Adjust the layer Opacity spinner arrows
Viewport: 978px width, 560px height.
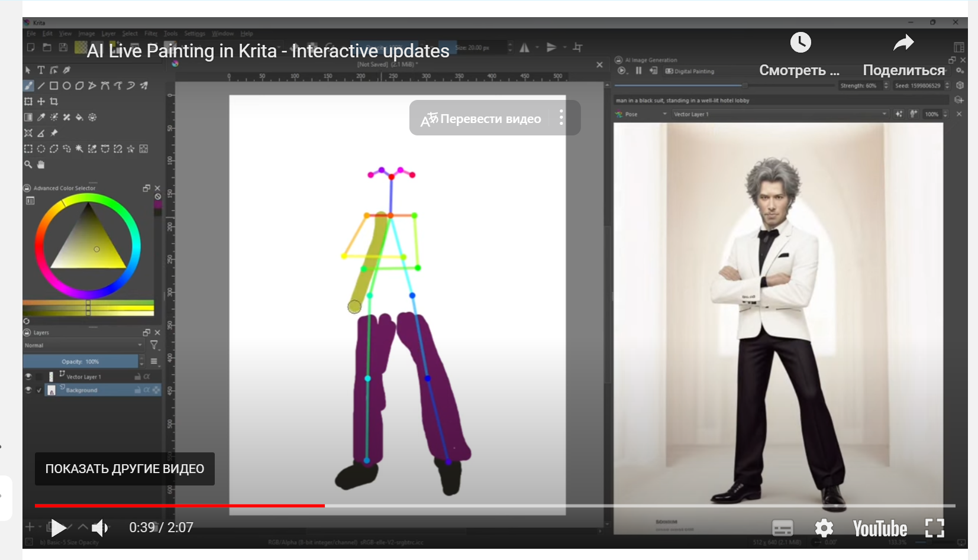(x=141, y=361)
